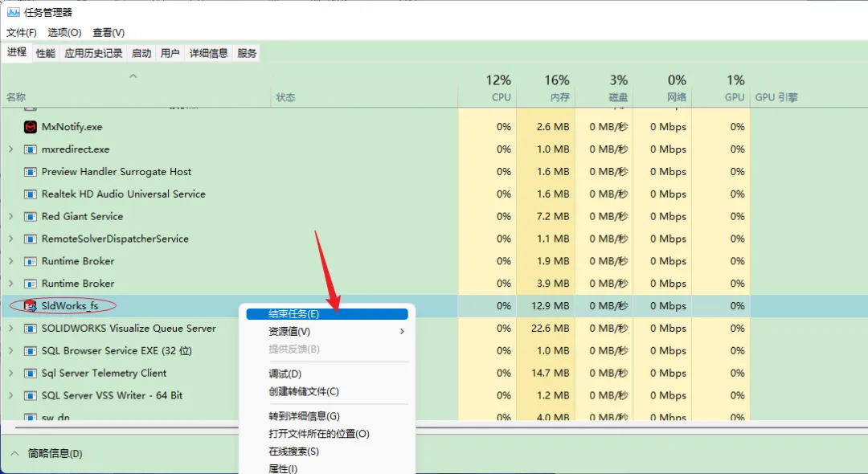Screen dimensions: 868x474
Task: Open the 文件(F) menu
Action: pos(22,33)
